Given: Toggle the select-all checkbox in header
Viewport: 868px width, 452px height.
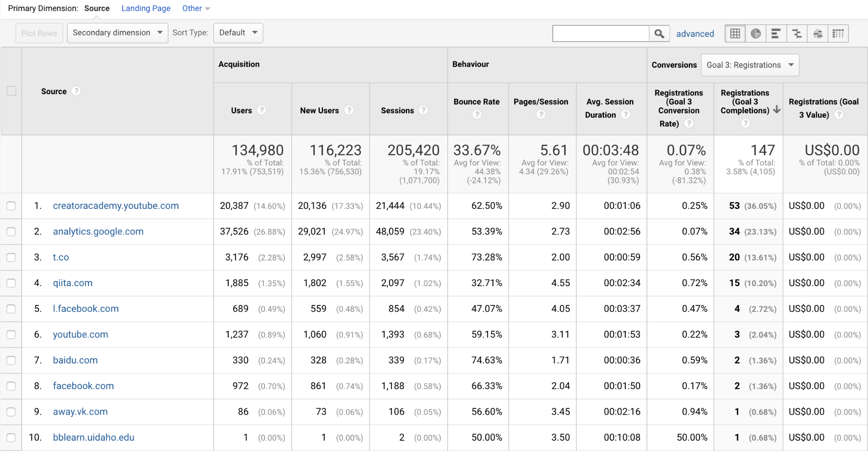Looking at the screenshot, I should pos(11,91).
